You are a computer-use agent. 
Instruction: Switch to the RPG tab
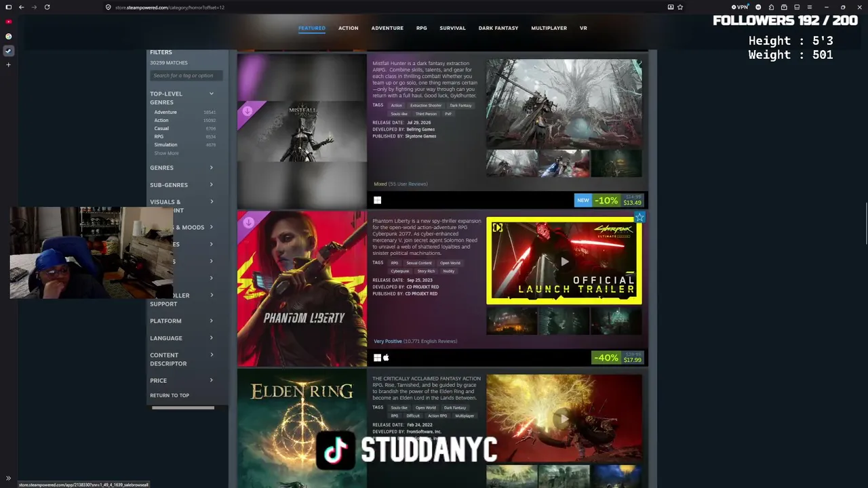pyautogui.click(x=422, y=28)
